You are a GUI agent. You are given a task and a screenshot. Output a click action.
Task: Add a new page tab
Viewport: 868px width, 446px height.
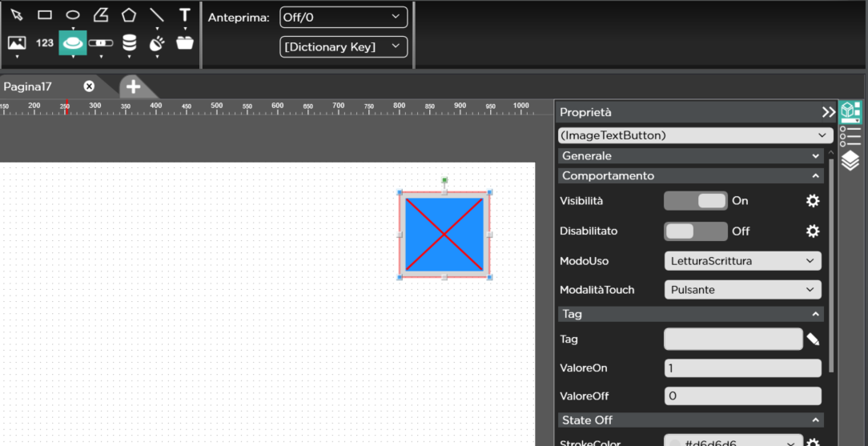tap(133, 86)
